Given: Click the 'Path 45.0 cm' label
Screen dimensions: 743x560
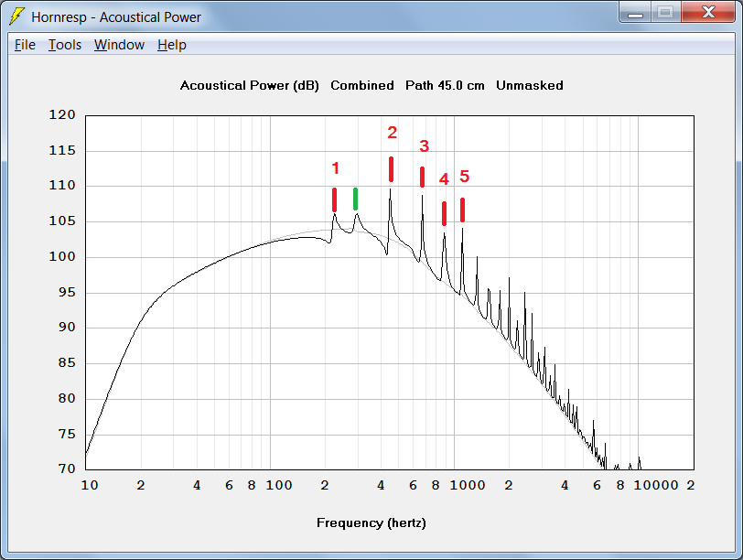Looking at the screenshot, I should [445, 85].
